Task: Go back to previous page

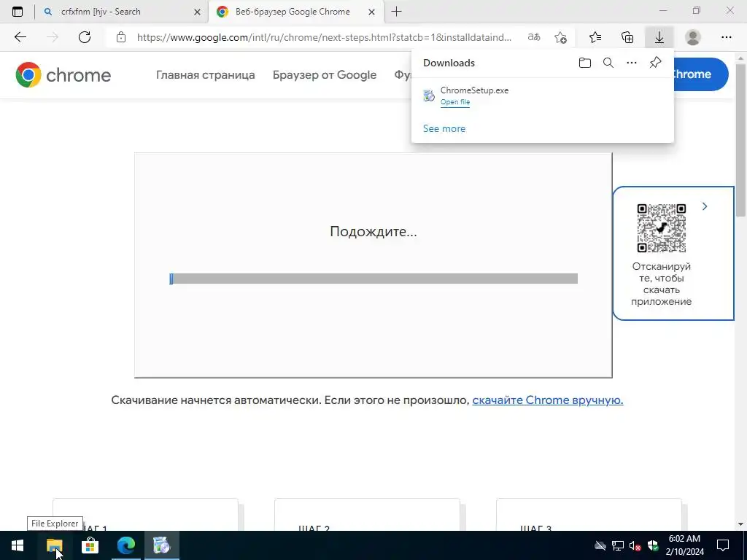Action: point(20,37)
